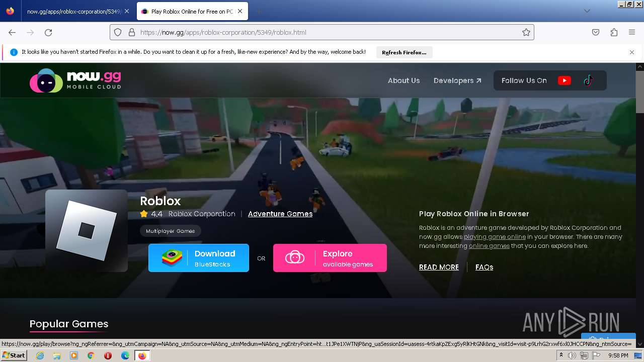The image size is (644, 362).
Task: Open the Windows Start menu
Action: (14, 355)
